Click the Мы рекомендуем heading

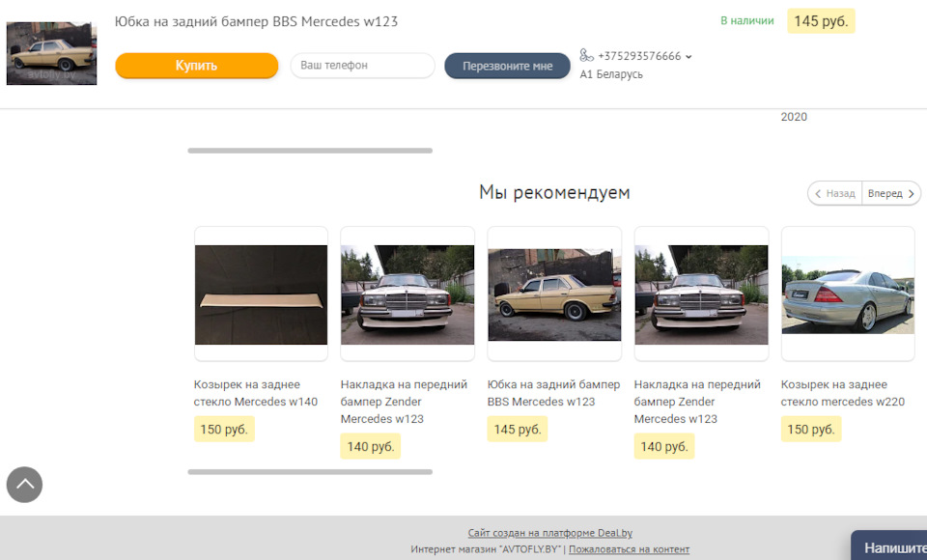pos(554,193)
